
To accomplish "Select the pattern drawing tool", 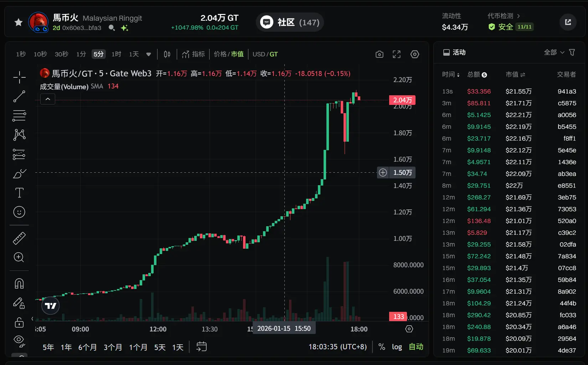I will pos(19,135).
